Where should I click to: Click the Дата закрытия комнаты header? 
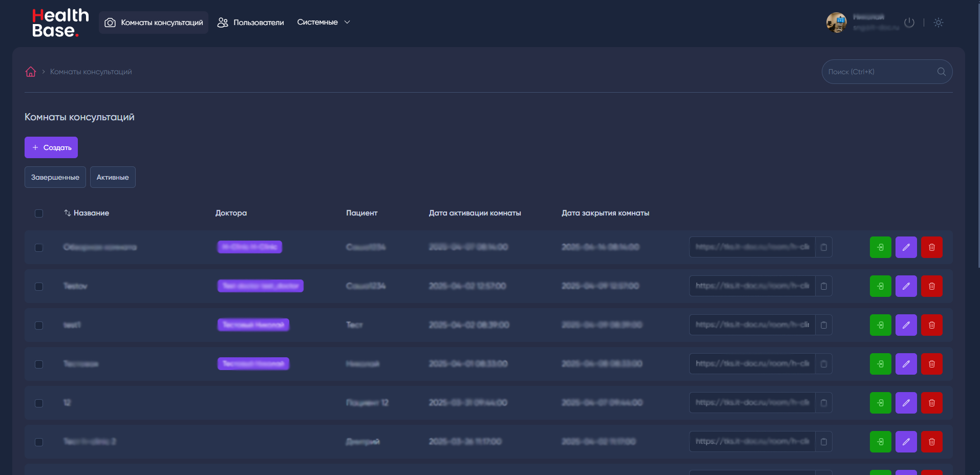(x=606, y=213)
